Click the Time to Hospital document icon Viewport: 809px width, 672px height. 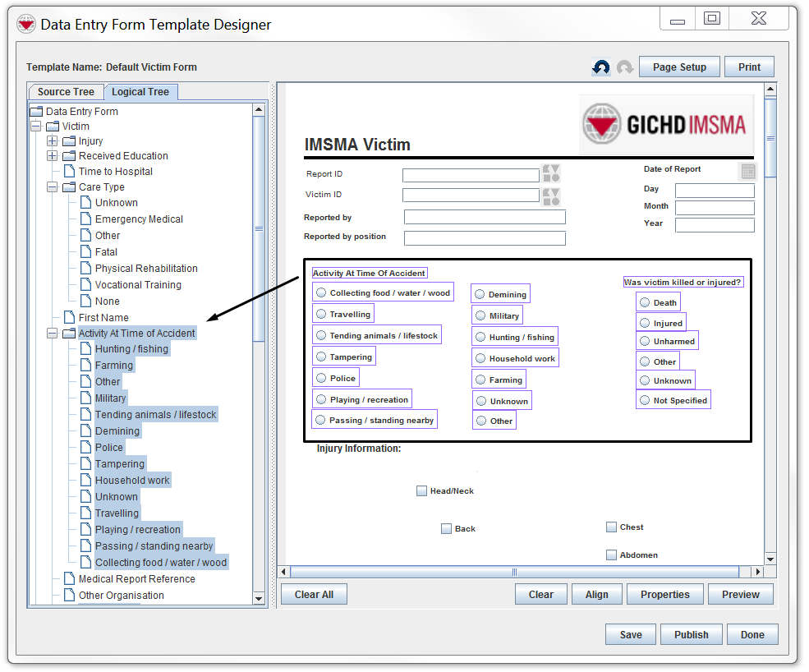(x=69, y=172)
